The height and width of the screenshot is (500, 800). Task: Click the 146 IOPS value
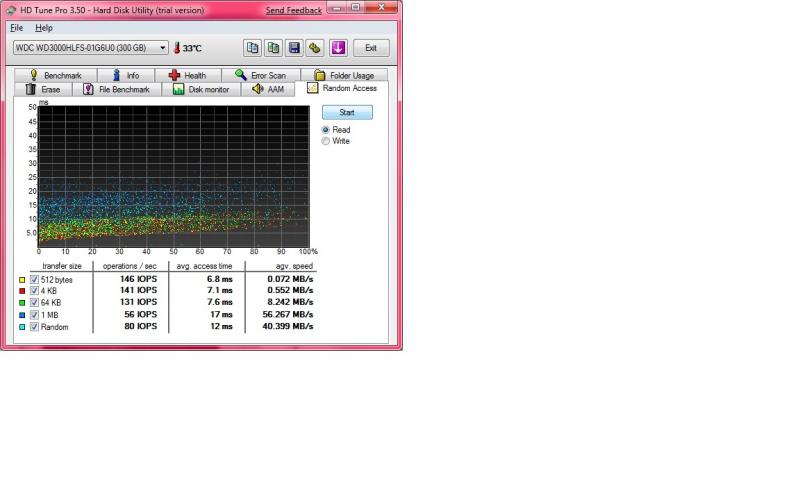tap(138, 279)
